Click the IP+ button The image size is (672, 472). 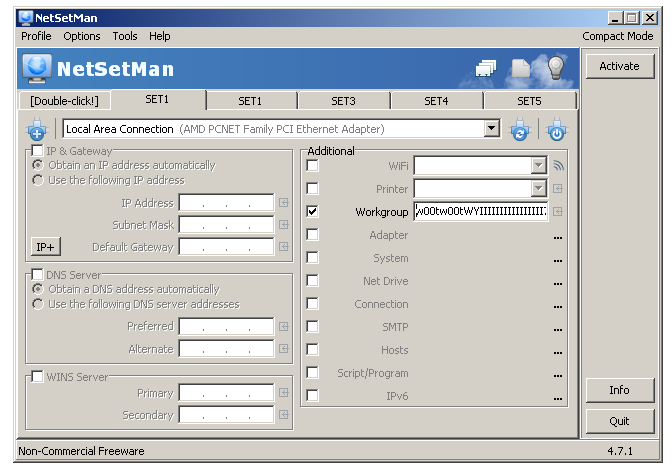point(46,247)
